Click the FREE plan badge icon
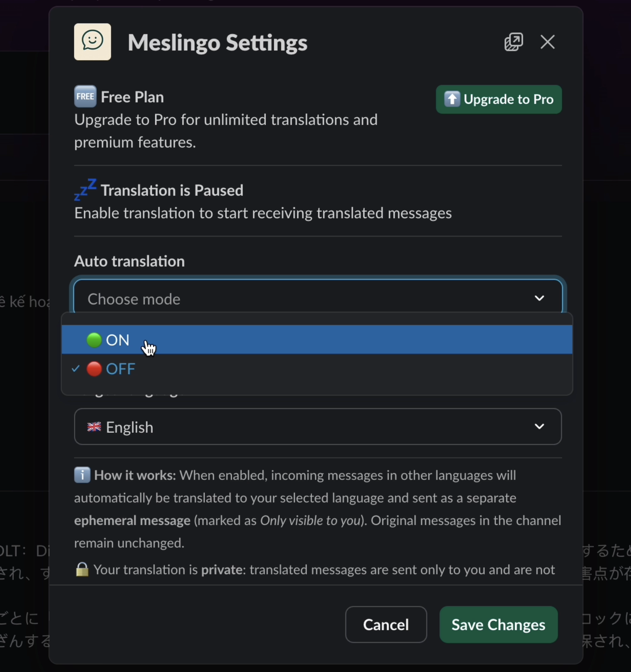The width and height of the screenshot is (631, 672). click(x=85, y=96)
